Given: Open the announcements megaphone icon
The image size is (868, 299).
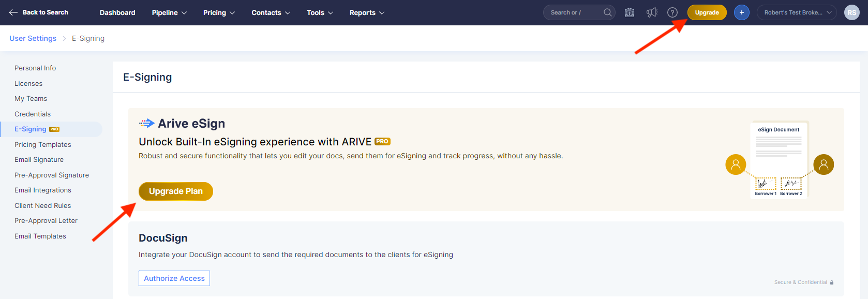Looking at the screenshot, I should point(652,12).
